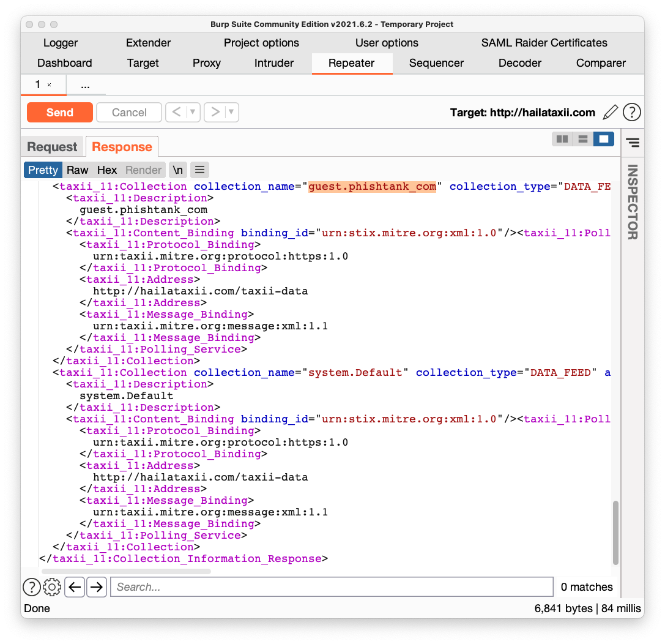Click highlighted guest.phishtank_com value
Screen dimensions: 665x644
click(x=373, y=187)
